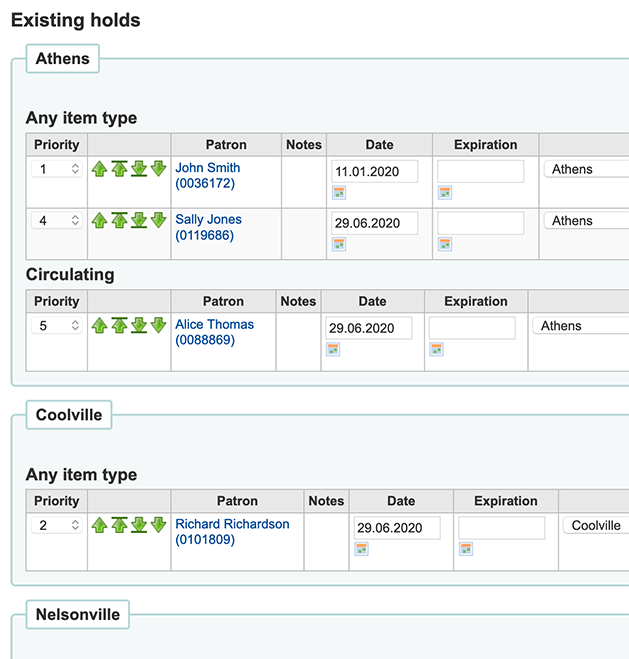Image resolution: width=629 pixels, height=659 pixels.
Task: Change priority dropdown showing 5 for Alice Thomas
Action: pos(57,326)
